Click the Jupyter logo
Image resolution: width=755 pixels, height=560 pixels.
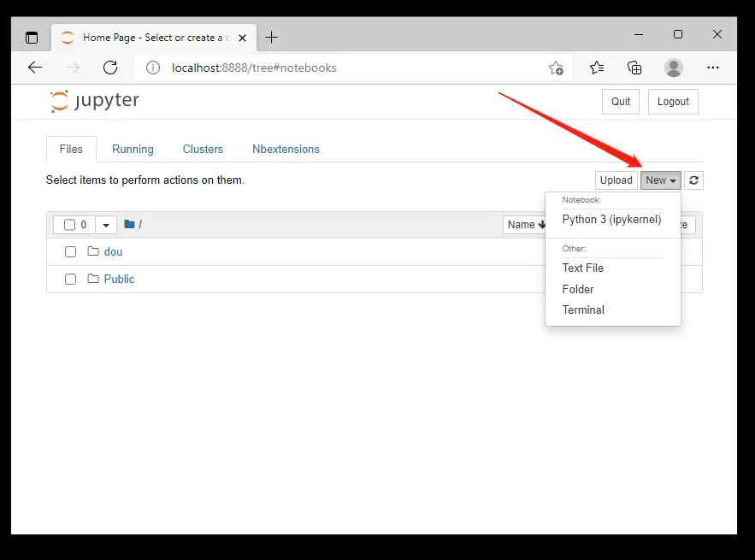coord(95,101)
